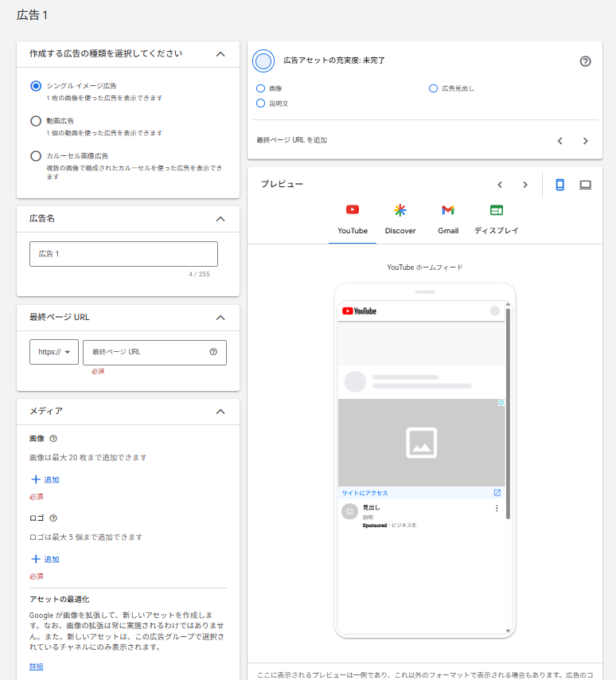Switch preview to desktop device view
This screenshot has height=680, width=616.
click(x=585, y=185)
